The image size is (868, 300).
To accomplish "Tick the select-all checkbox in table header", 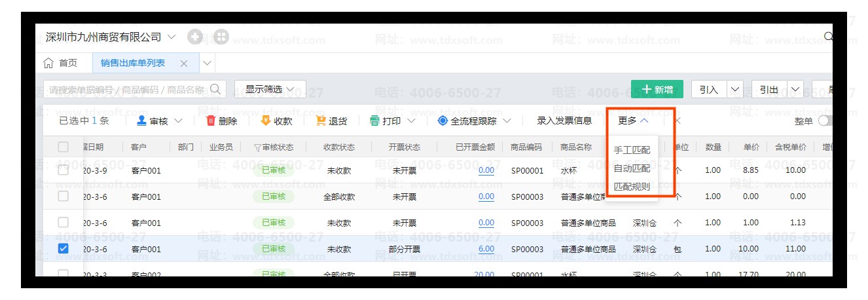I will tap(63, 147).
